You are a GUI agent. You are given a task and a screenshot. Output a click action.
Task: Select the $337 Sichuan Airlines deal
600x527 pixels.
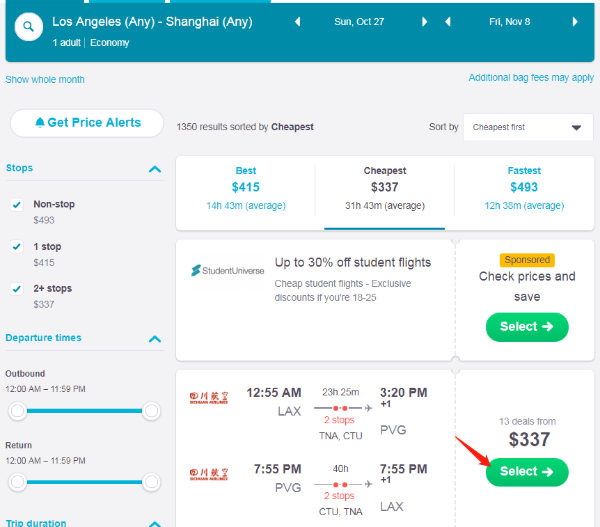tap(526, 471)
